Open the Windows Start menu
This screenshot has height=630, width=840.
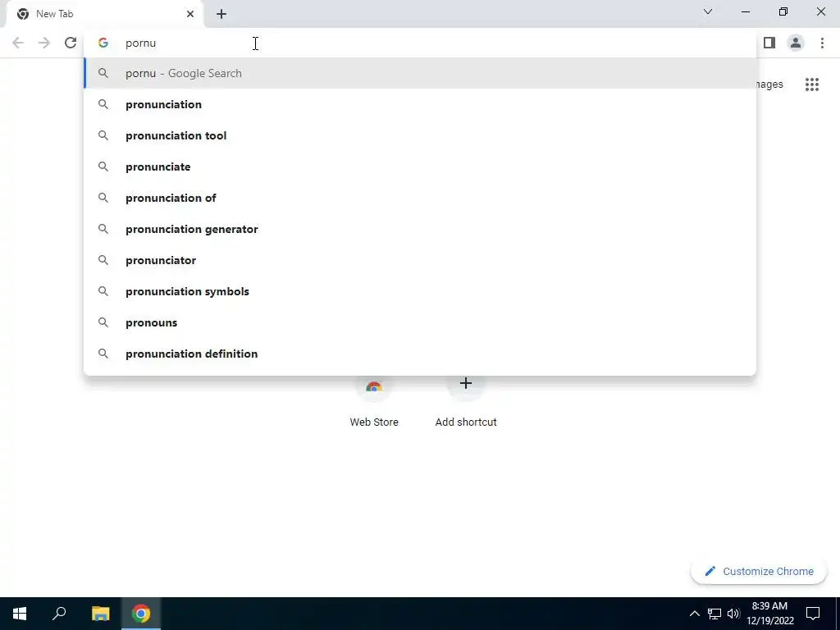click(20, 614)
